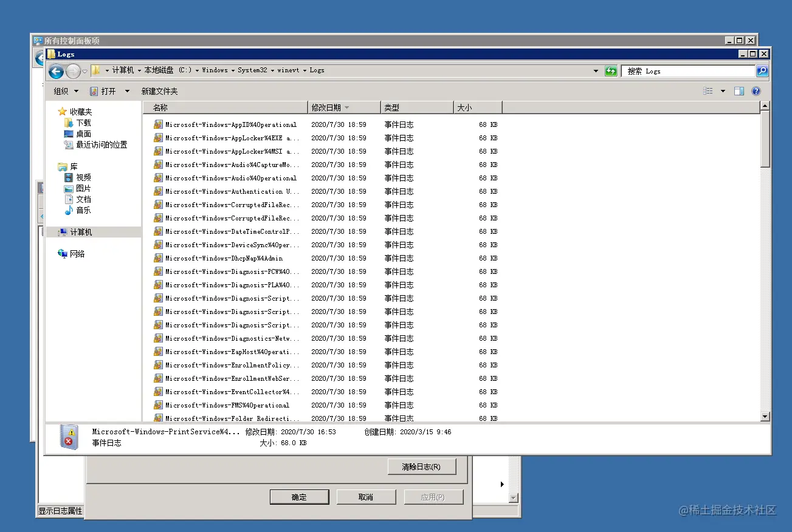Select the EapHost%4Operati... log file icon
This screenshot has height=532, width=792.
158,352
